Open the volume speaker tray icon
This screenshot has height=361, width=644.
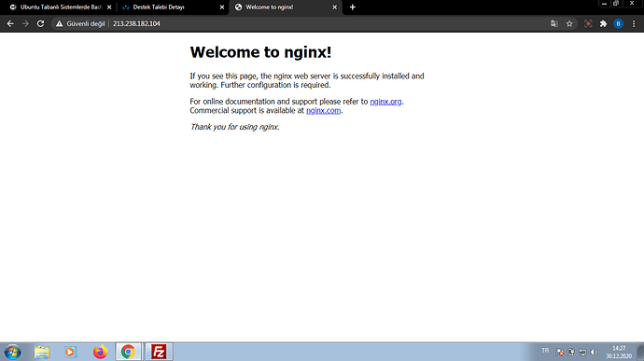coord(594,352)
